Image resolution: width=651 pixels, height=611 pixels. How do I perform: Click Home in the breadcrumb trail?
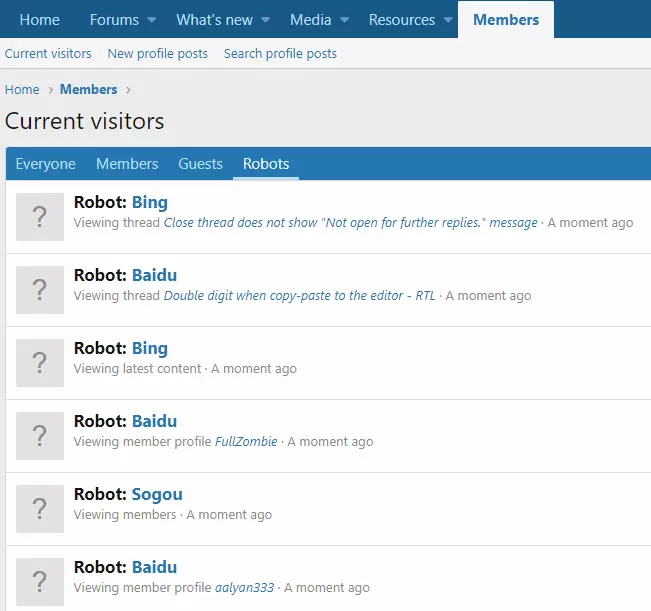22,90
